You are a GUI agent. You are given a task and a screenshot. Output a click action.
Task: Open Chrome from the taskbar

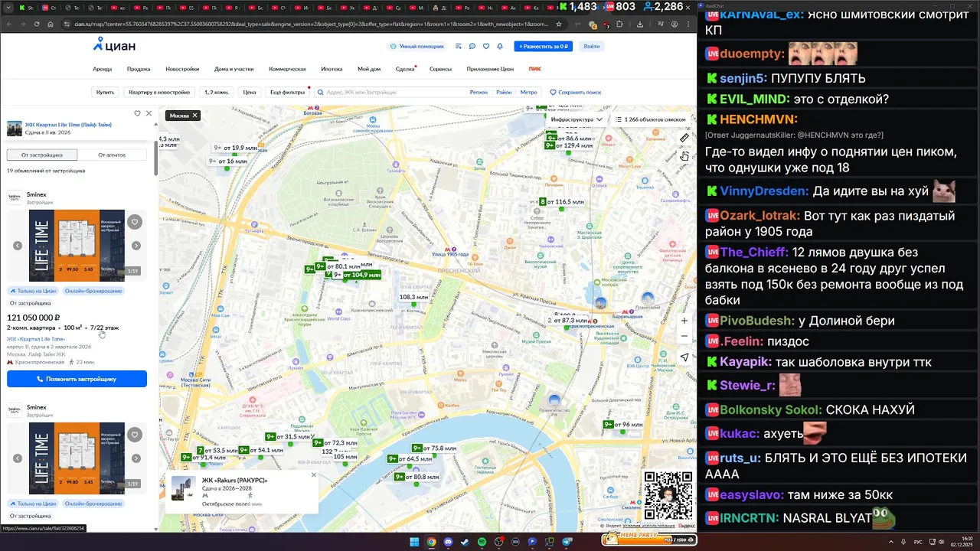(431, 542)
